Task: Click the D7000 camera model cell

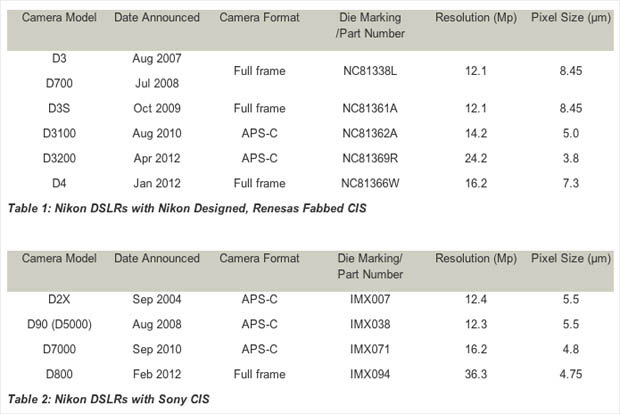Action: (x=59, y=349)
